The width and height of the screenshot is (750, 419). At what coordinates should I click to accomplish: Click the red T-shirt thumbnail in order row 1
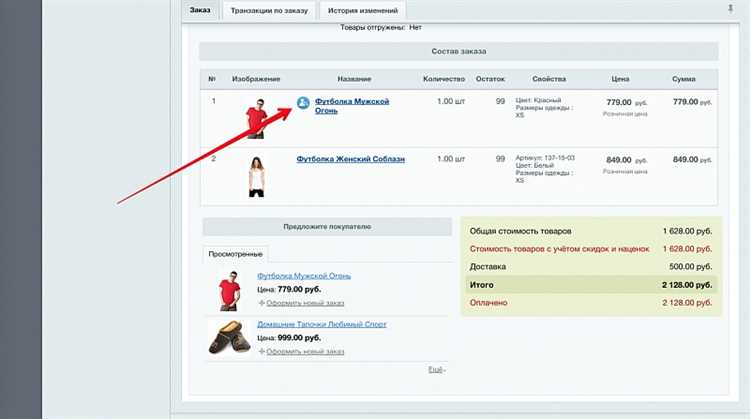point(256,119)
